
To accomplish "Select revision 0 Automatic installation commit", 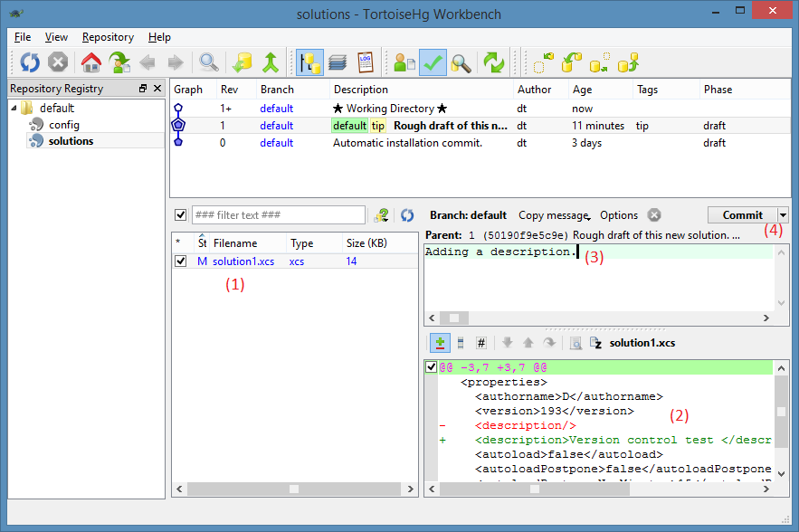I will (480, 143).
